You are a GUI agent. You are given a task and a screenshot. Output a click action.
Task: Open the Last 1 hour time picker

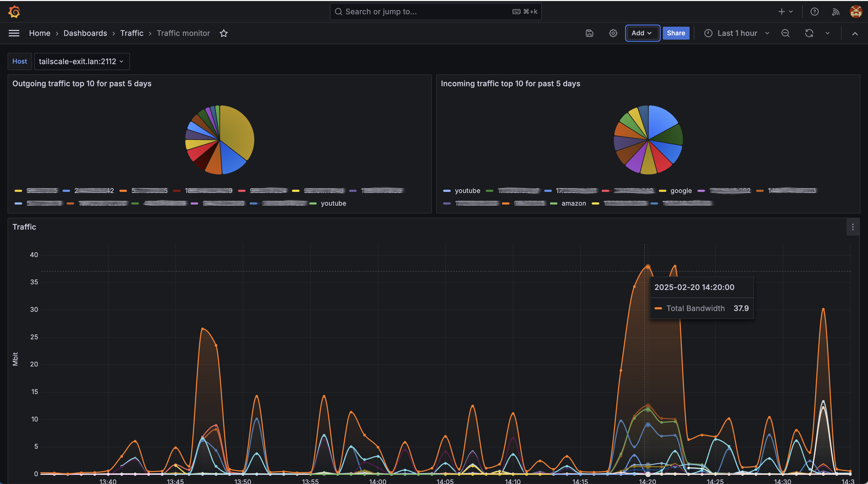point(737,33)
